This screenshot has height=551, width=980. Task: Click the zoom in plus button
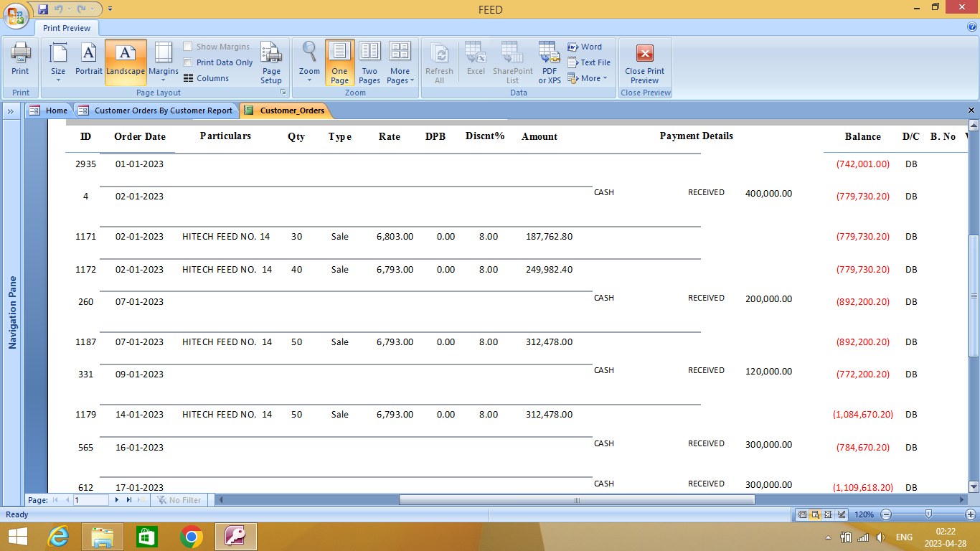click(971, 514)
